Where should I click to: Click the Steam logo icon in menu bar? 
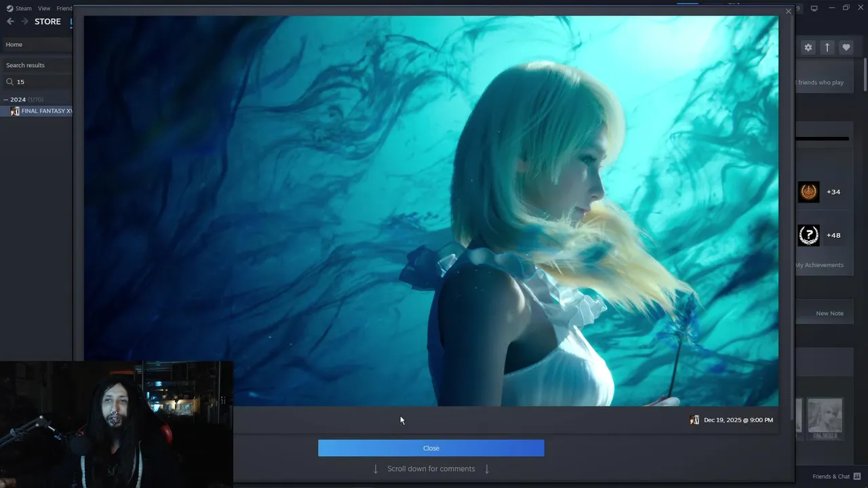point(9,8)
